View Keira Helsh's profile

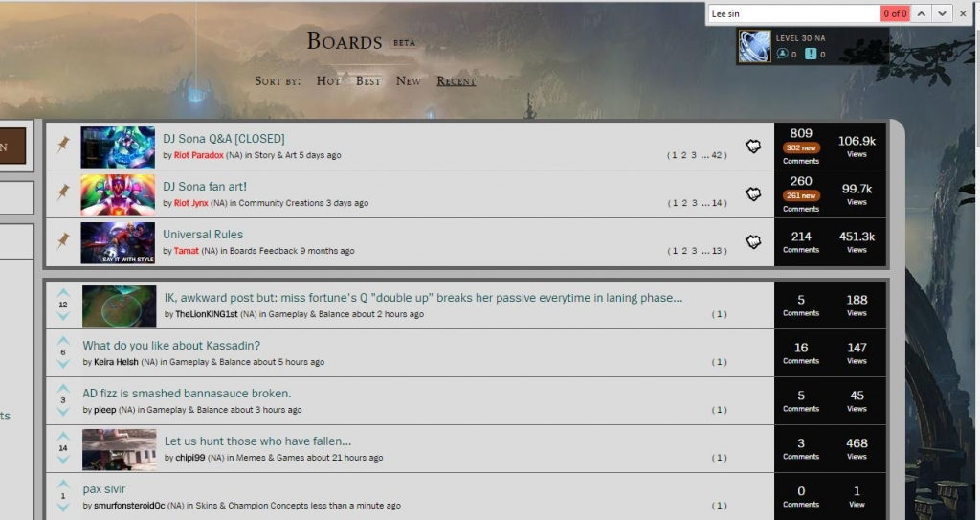coord(116,362)
